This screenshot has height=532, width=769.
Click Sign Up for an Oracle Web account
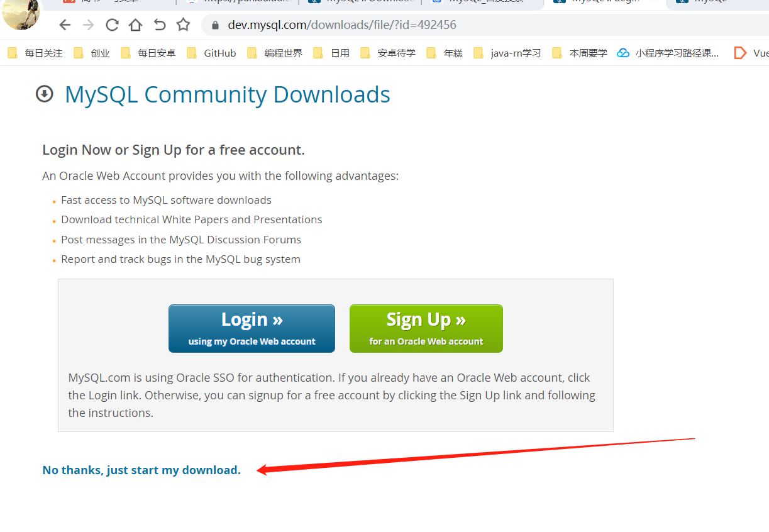coord(426,328)
